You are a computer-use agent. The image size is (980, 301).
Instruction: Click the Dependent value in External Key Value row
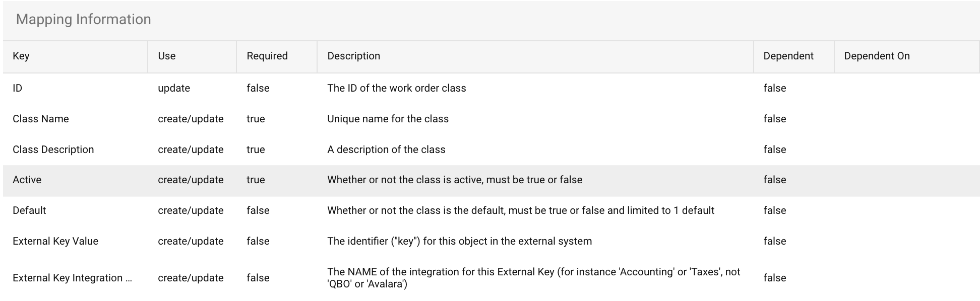[x=775, y=241]
